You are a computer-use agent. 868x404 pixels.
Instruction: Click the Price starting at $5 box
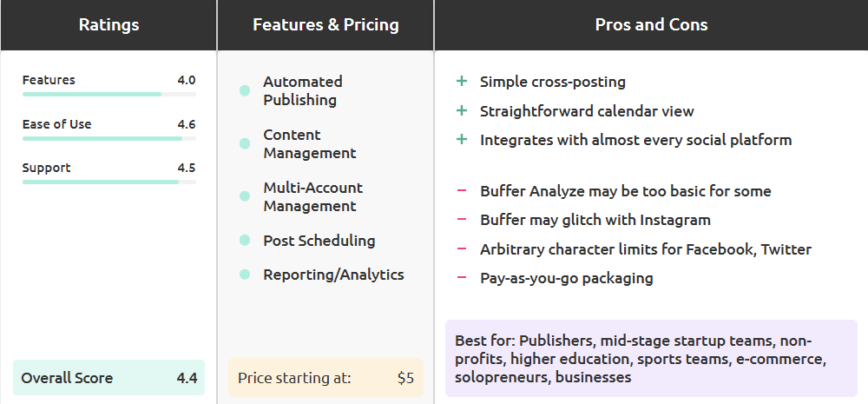(x=325, y=378)
